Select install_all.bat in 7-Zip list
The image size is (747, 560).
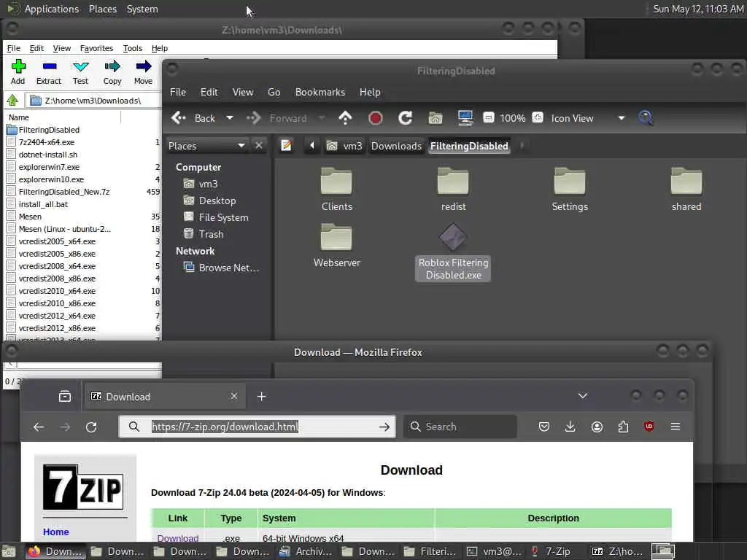tap(43, 204)
